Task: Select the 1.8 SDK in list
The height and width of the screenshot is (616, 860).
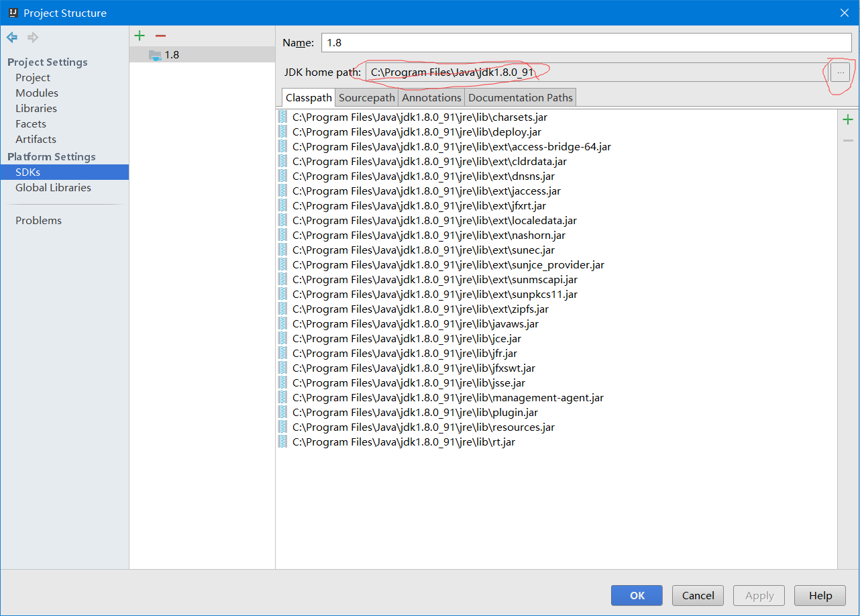Action: pyautogui.click(x=202, y=55)
